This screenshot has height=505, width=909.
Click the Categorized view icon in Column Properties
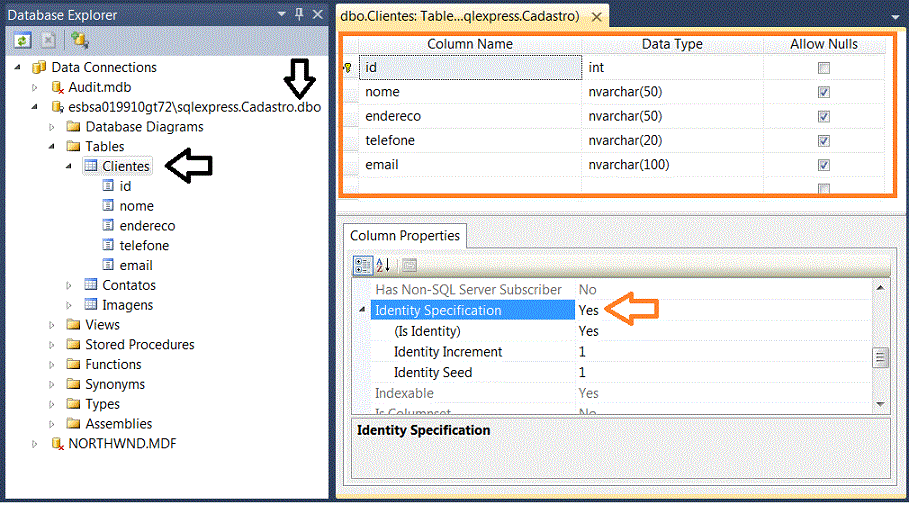pyautogui.click(x=363, y=265)
